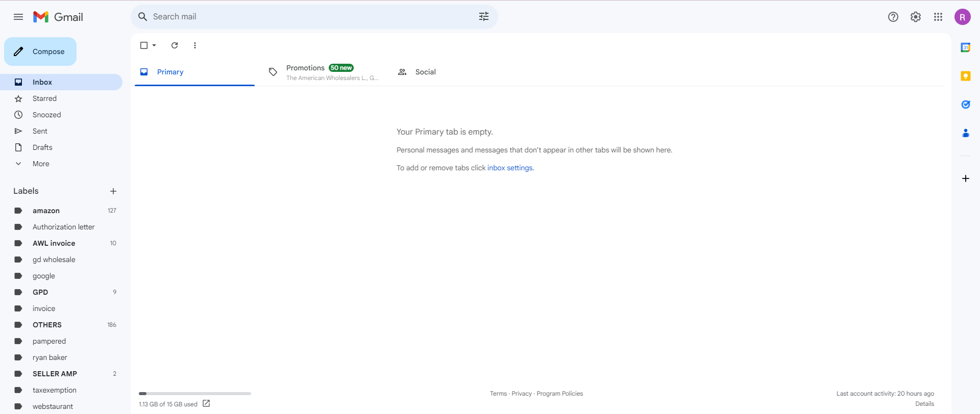Viewport: 980px width, 414px height.
Task: Open the OTHERS label
Action: 61,325
